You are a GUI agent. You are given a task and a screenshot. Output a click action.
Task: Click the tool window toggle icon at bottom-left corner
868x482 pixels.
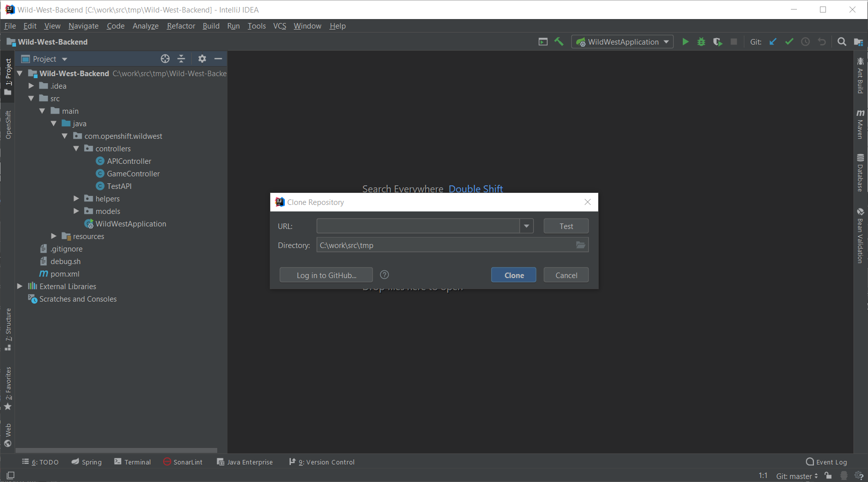(11, 475)
